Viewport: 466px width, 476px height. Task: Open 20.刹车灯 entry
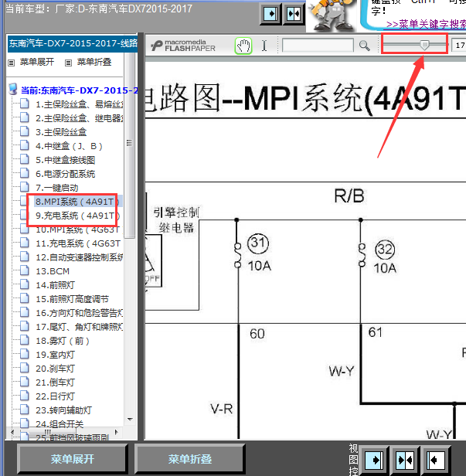[55, 369]
